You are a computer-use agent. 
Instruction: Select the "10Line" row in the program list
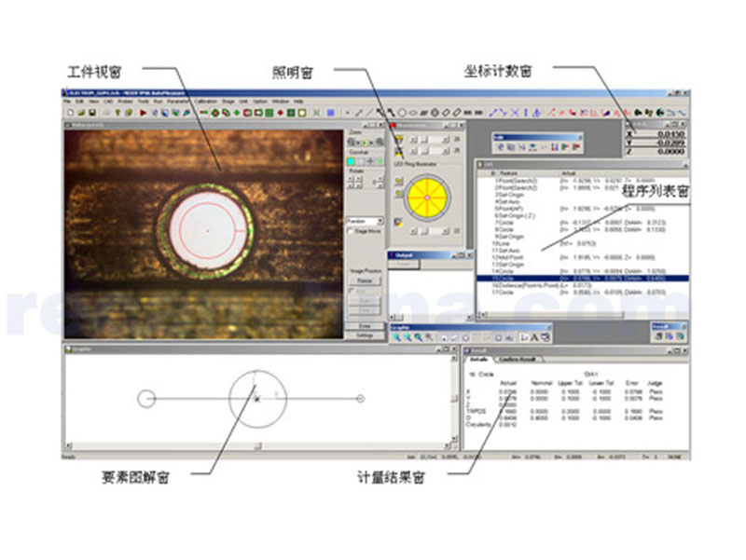click(583, 243)
